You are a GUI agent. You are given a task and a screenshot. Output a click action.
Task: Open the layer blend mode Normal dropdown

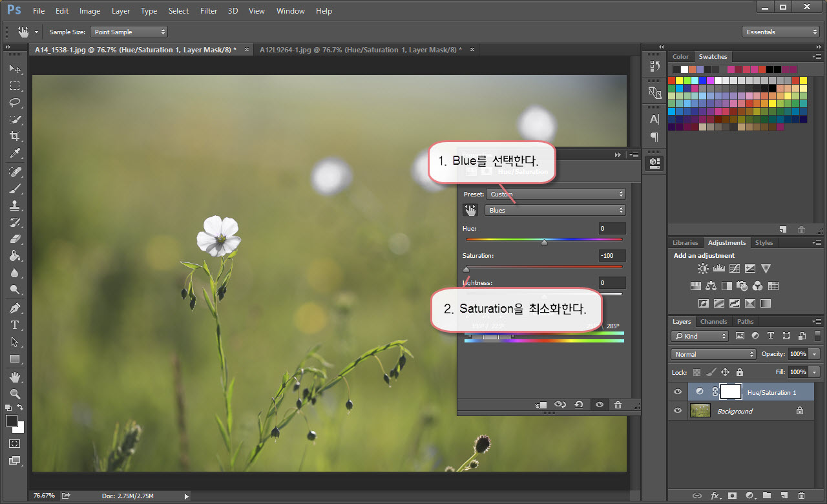click(713, 354)
